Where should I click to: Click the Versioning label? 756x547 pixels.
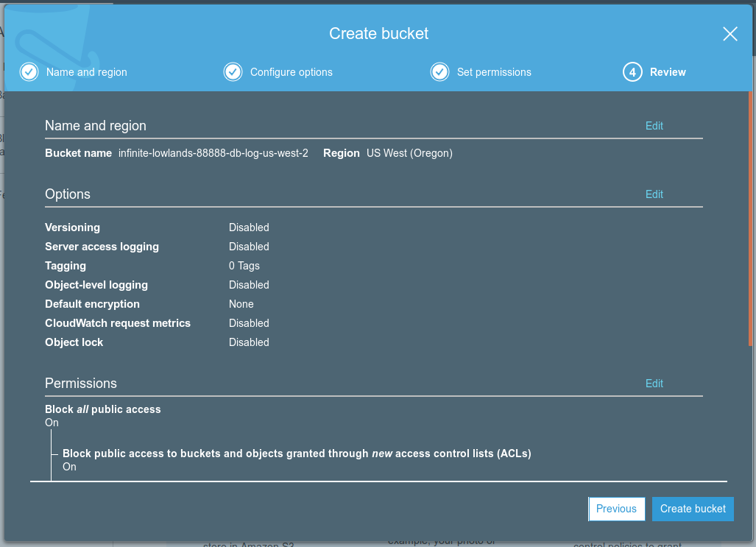[72, 227]
